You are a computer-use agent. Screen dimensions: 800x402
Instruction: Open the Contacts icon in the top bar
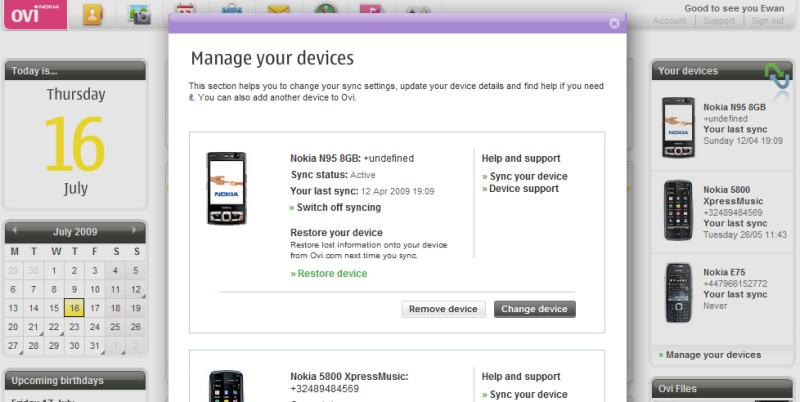(94, 14)
